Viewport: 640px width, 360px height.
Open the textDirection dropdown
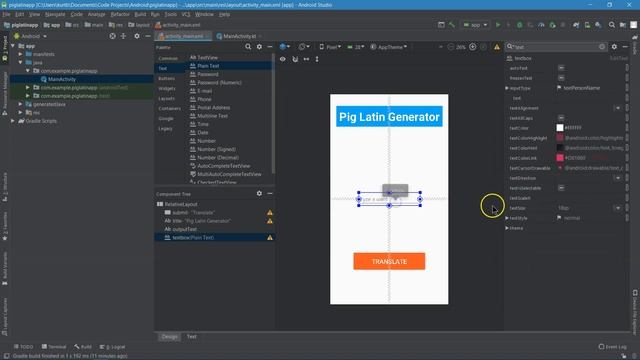click(618, 178)
